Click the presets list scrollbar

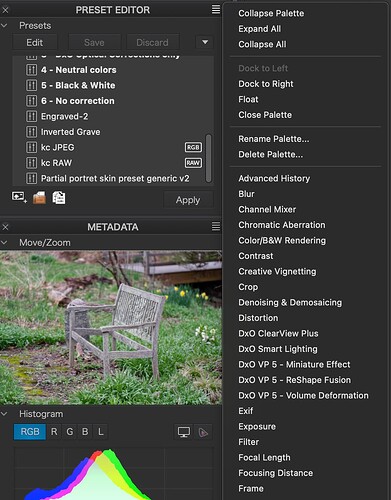point(209,158)
